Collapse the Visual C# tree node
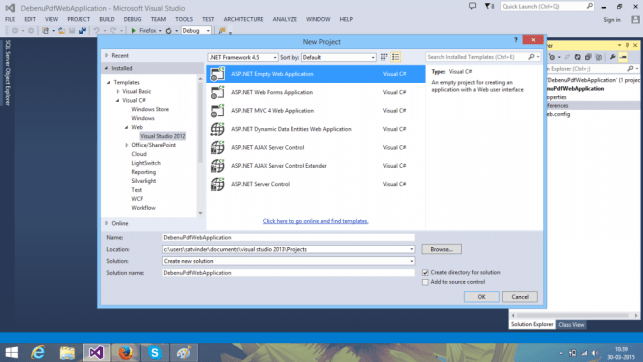Image resolution: width=643 pixels, height=362 pixels. click(118, 100)
